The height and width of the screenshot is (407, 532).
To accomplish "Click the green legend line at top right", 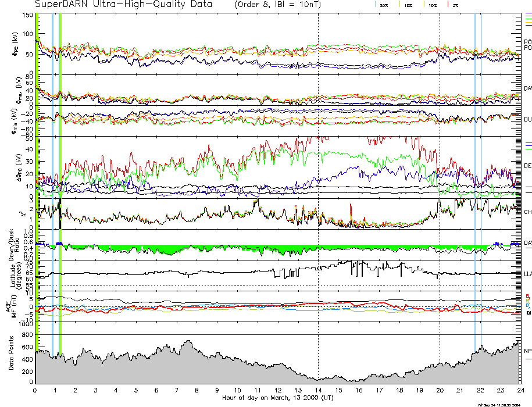I will (528, 18).
